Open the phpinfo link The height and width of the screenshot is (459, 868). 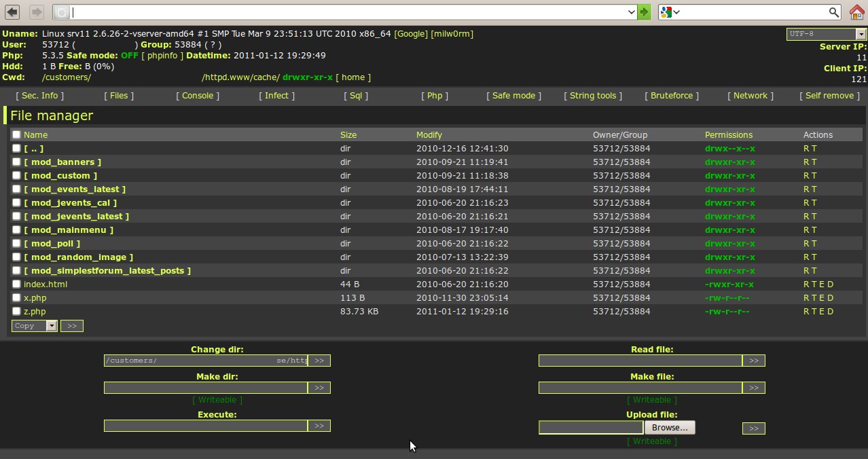162,55
